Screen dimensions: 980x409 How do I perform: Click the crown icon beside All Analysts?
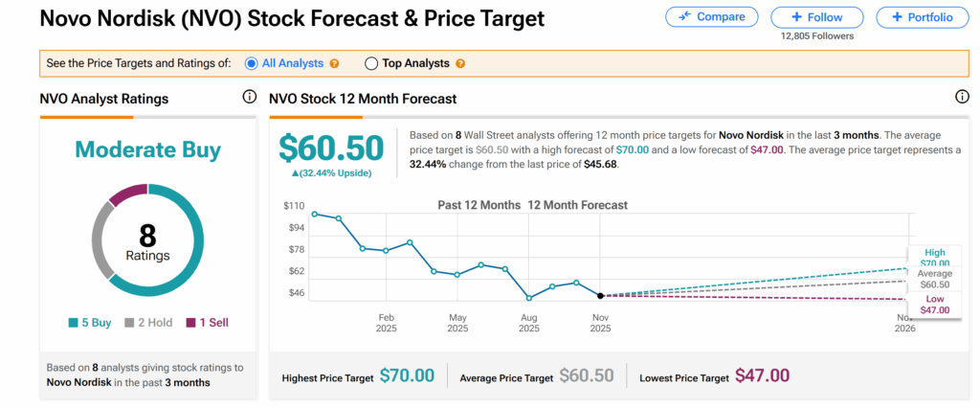[334, 64]
